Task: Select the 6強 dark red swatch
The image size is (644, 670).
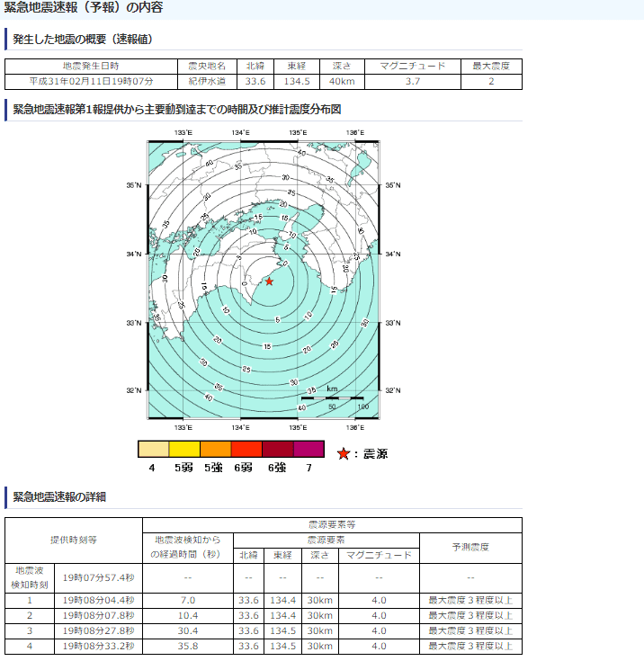Action: (278, 449)
